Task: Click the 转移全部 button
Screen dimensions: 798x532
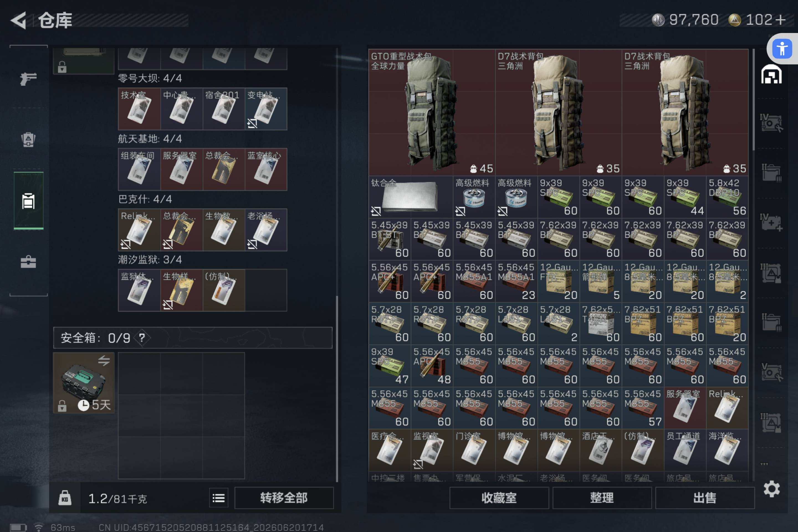Action: [x=284, y=498]
